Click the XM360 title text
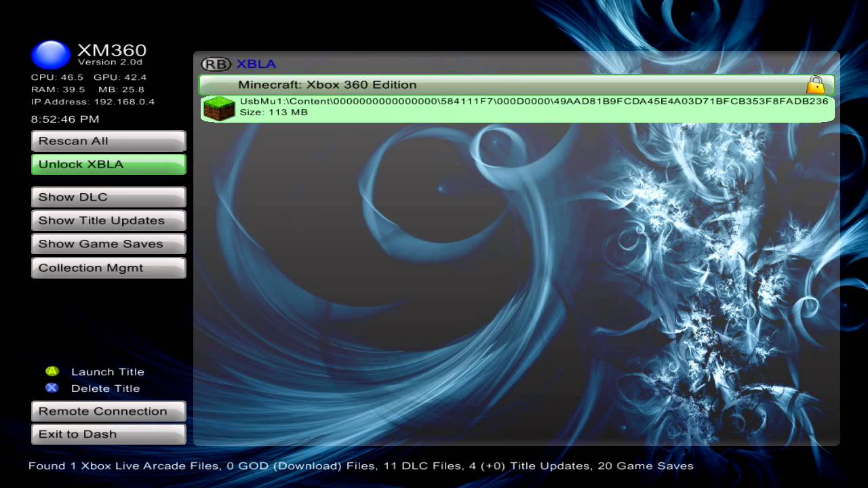868x488 pixels. [x=112, y=50]
